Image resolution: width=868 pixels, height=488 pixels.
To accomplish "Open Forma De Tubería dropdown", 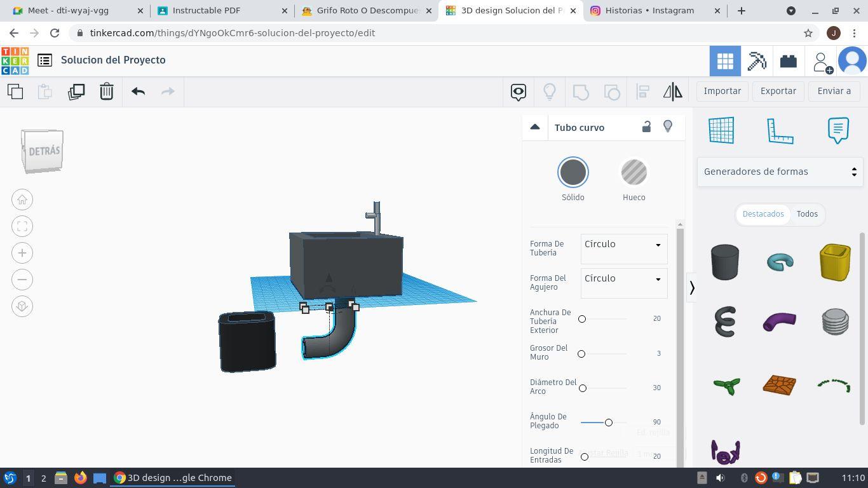I will [x=624, y=248].
